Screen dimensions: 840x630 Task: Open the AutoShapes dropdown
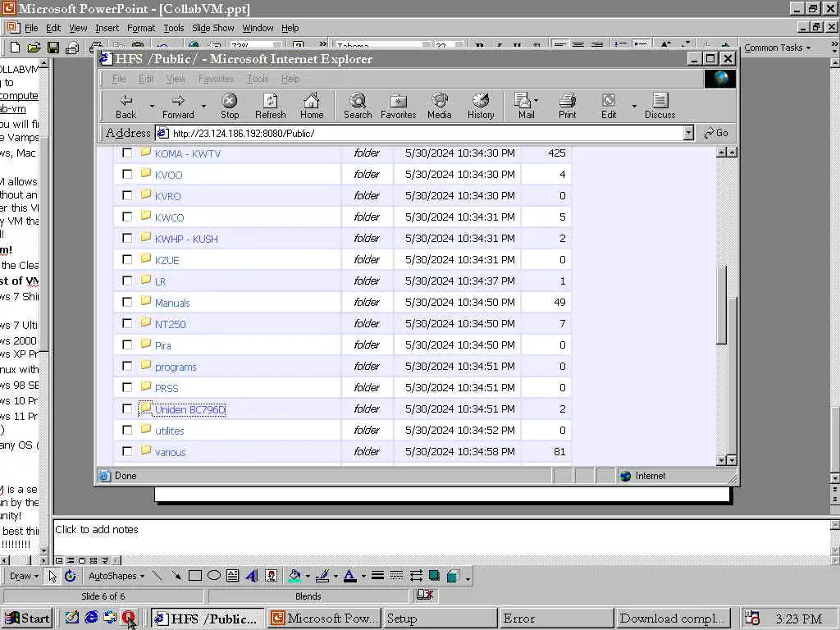pyautogui.click(x=116, y=576)
